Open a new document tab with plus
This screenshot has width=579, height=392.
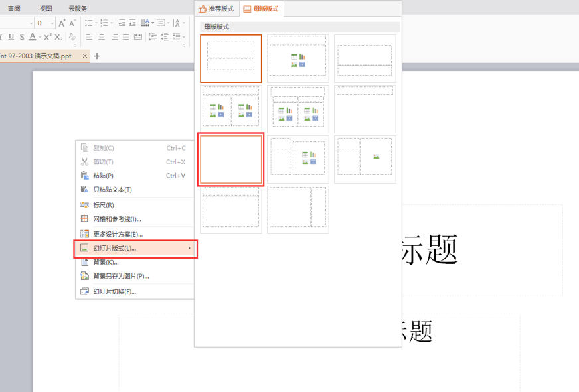pos(97,56)
